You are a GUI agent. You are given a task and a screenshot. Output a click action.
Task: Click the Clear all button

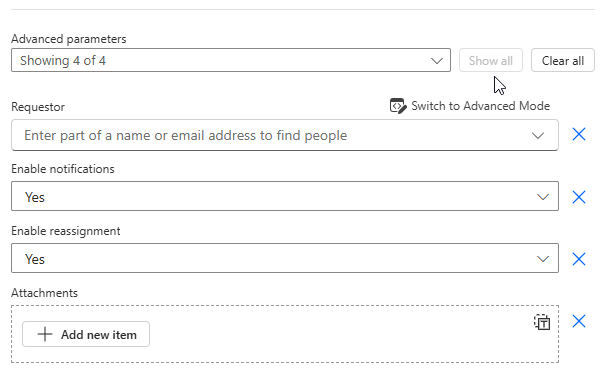pos(563,60)
